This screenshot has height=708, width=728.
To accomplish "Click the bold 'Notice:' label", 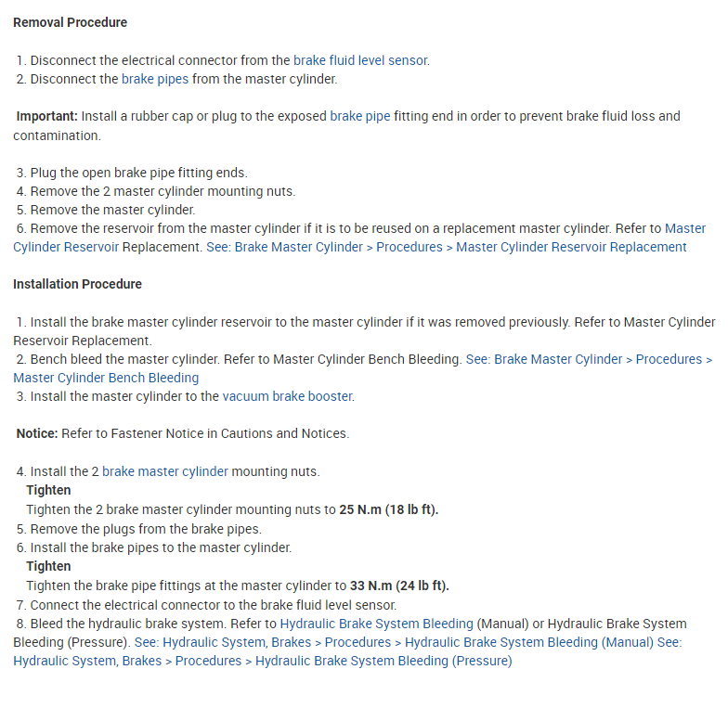I will tap(37, 433).
